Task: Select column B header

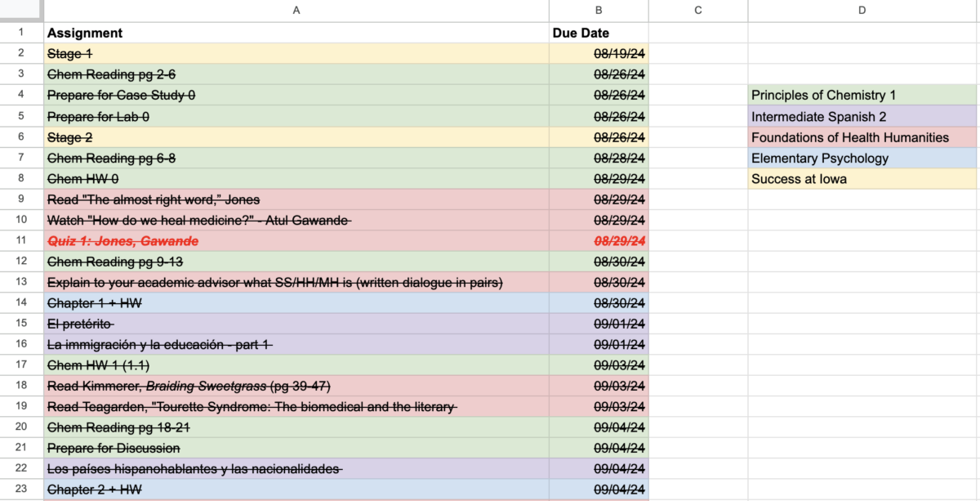Action: [x=598, y=11]
